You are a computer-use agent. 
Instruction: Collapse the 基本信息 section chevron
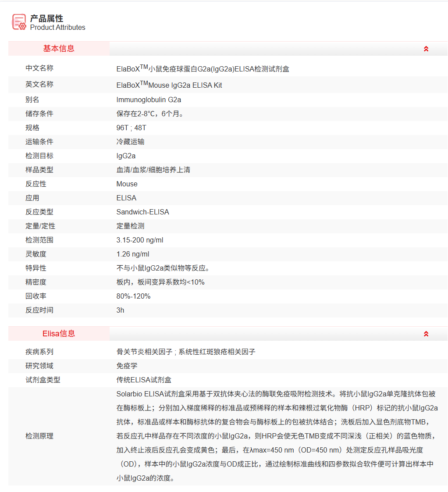pyautogui.click(x=426, y=49)
